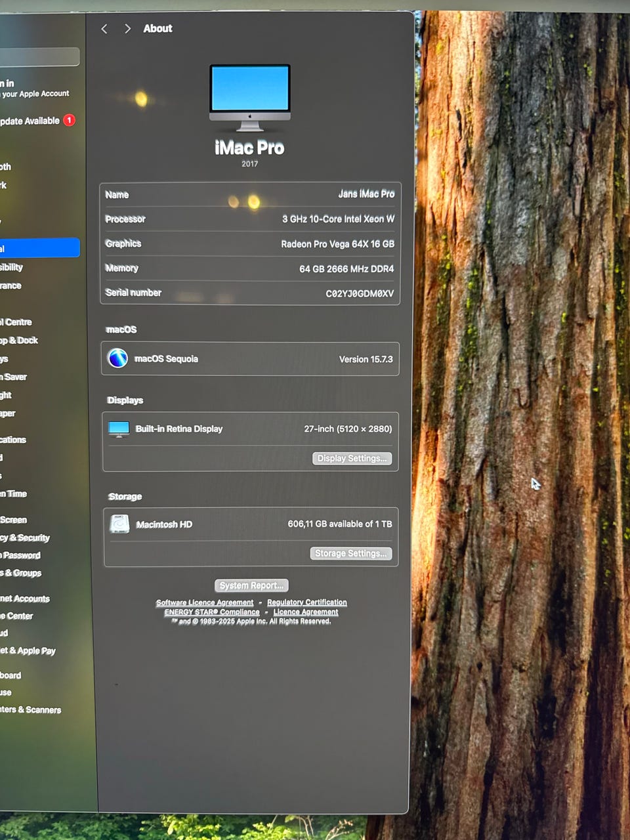Click the '27-inch (5120 × 2880)' display text
The image size is (630, 840).
pos(348,429)
